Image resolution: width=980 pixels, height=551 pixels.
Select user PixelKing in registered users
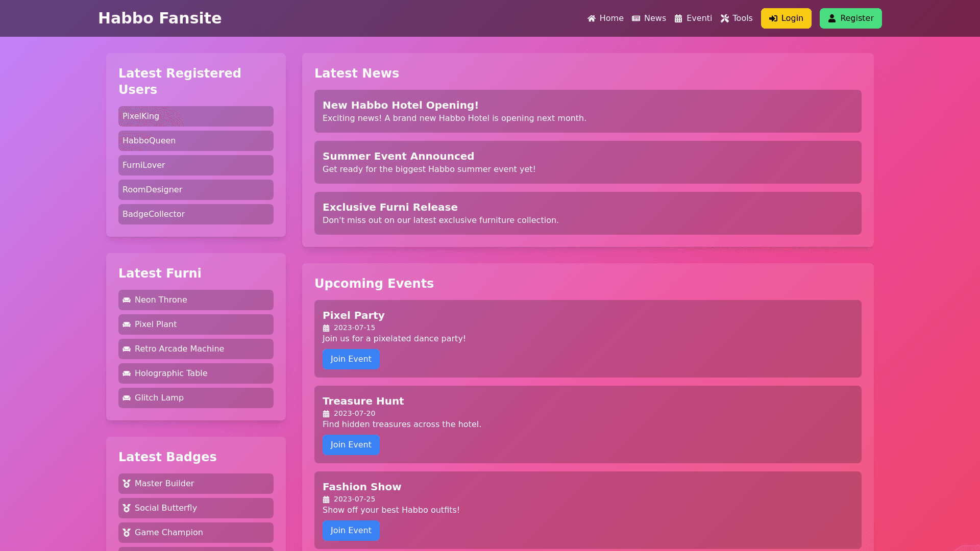[x=195, y=116]
